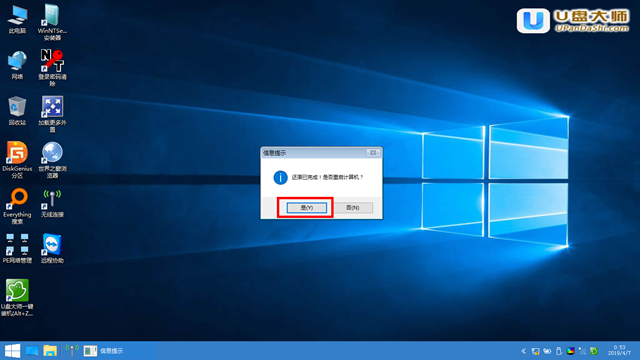The width and height of the screenshot is (640, 360).
Task: Close the 信息提示 dialog with X
Action: click(373, 153)
